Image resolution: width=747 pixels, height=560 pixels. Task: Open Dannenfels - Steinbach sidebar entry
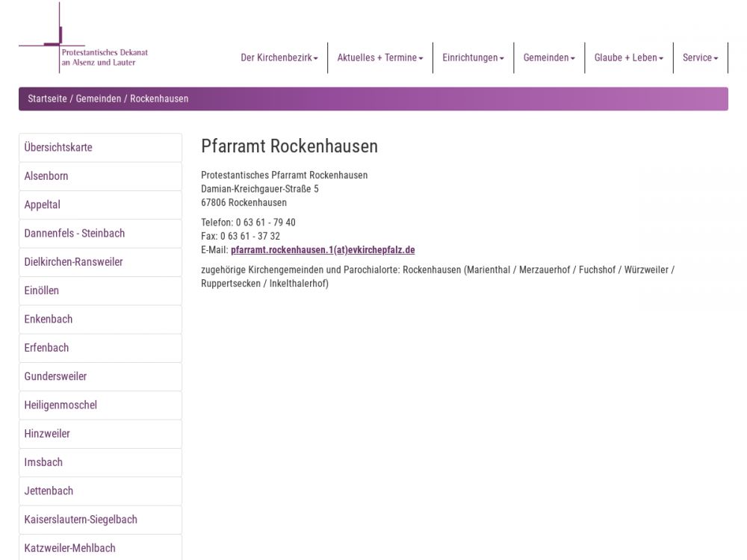pyautogui.click(x=75, y=234)
